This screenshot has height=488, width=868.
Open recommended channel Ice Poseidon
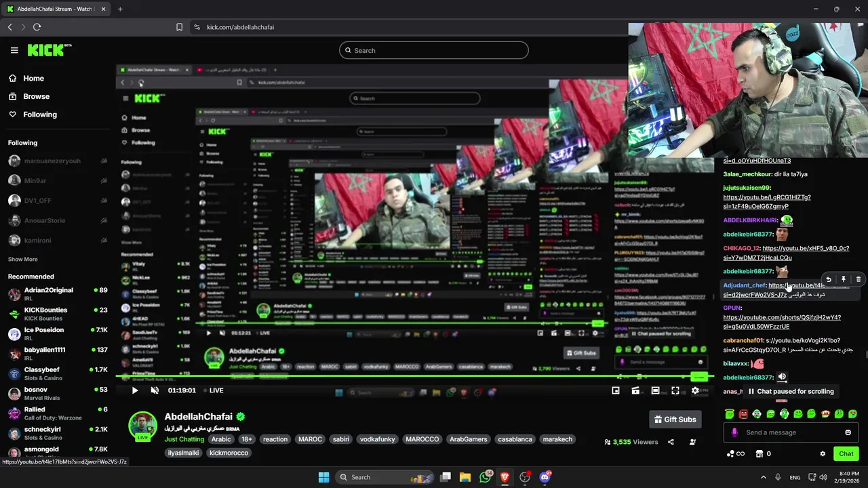pos(57,333)
